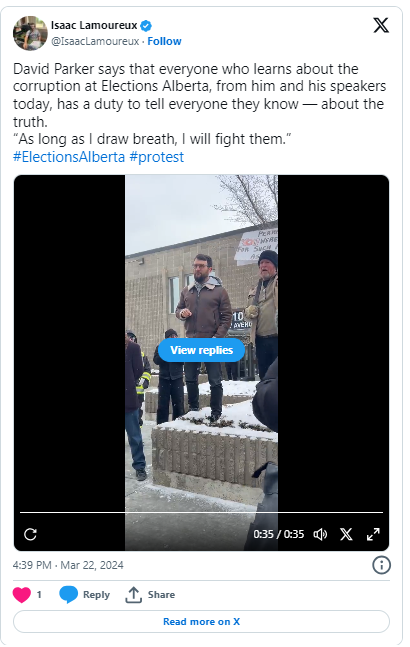Screen dimensions: 410x647
Task: Click the tweet info circle icon
Action: click(381, 565)
